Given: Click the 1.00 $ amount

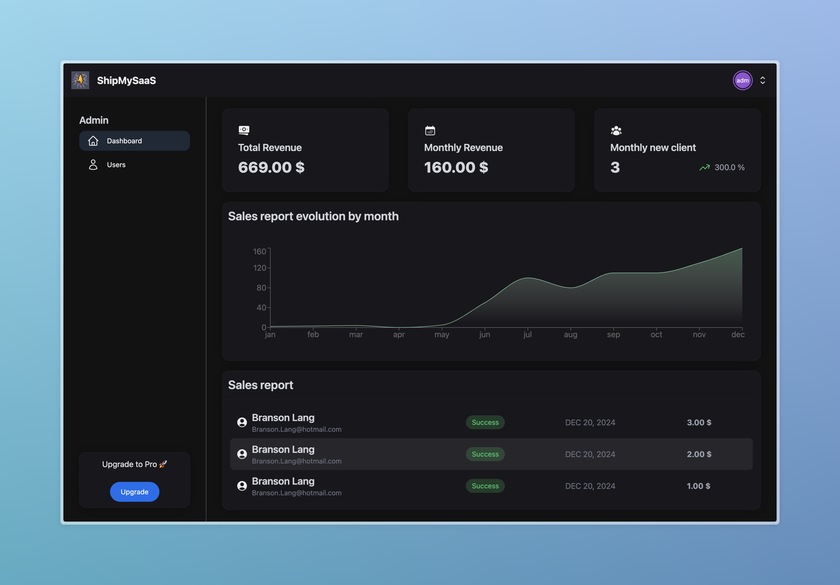Looking at the screenshot, I should click(x=699, y=486).
